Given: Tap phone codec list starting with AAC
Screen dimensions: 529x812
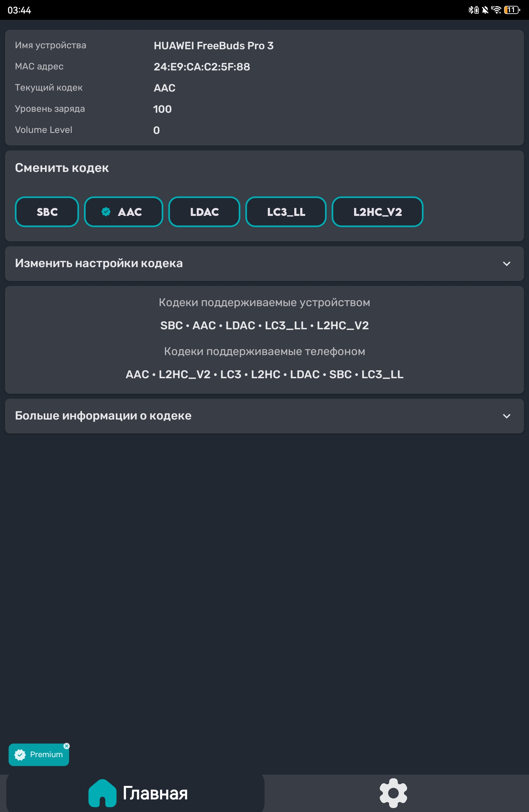Looking at the screenshot, I should pyautogui.click(x=264, y=374).
